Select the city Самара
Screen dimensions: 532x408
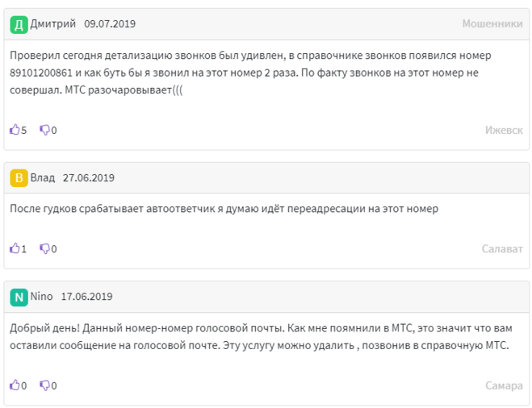tap(504, 385)
